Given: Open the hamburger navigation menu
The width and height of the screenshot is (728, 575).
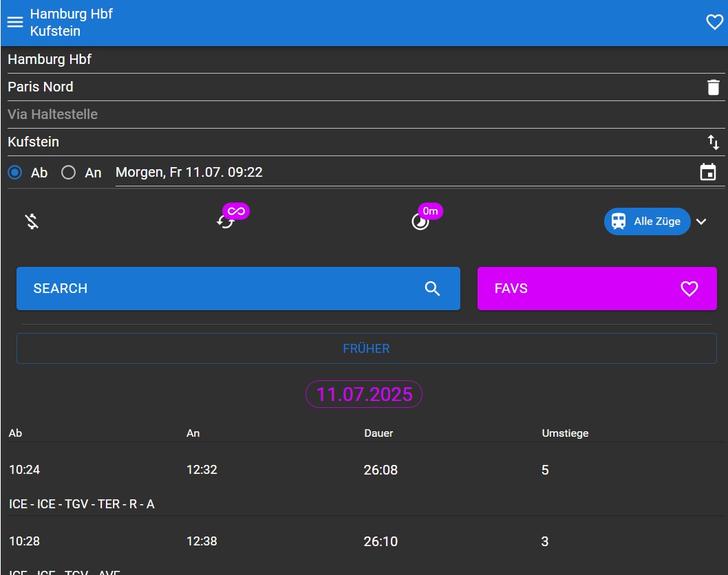Looking at the screenshot, I should click(x=15, y=22).
